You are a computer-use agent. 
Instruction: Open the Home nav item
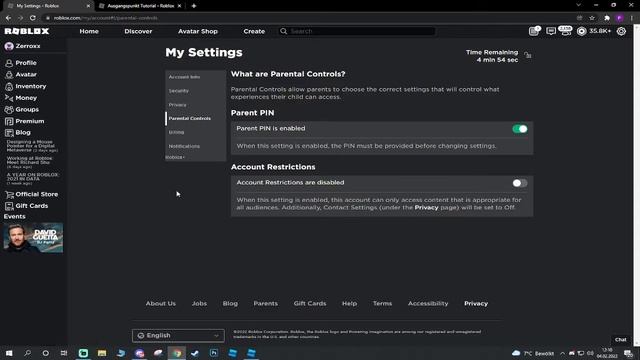[89, 31]
